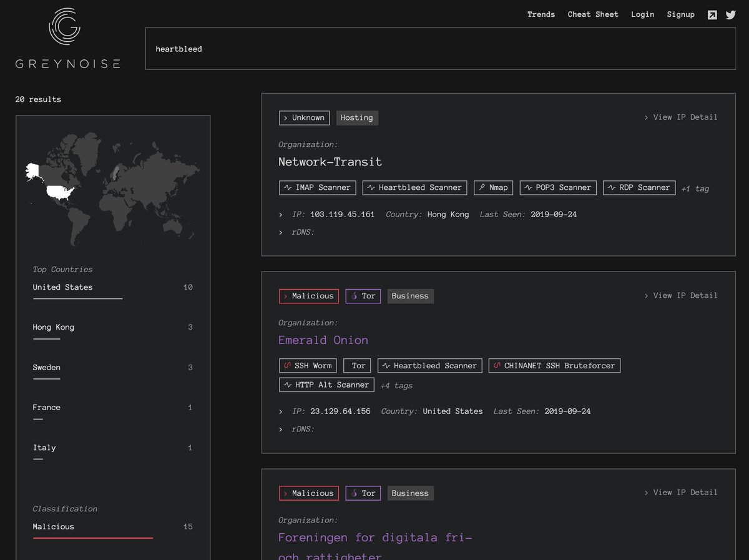Select CHINANET SSH Bruteforcer tag
The width and height of the screenshot is (749, 560).
pyautogui.click(x=554, y=366)
